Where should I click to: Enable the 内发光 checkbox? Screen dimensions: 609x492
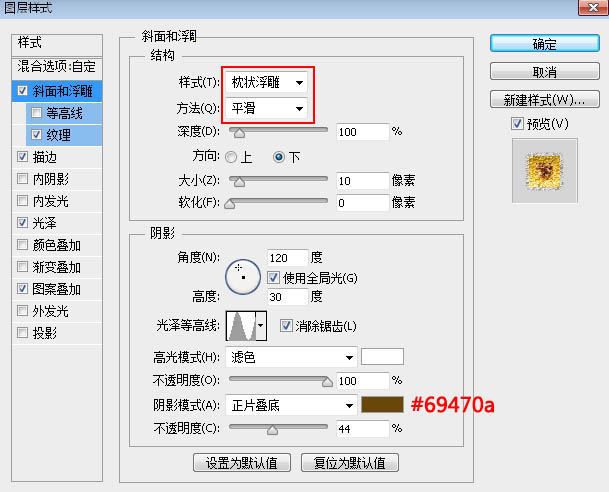pos(23,201)
